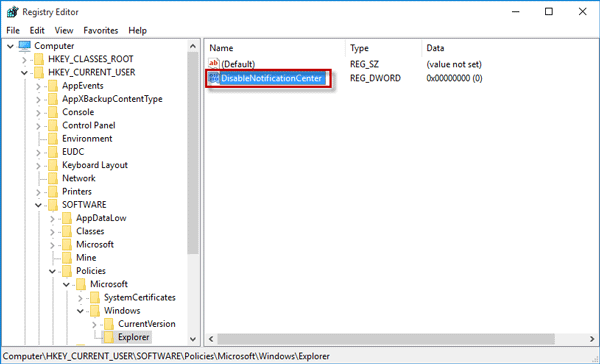Click the values pane horizontal scrollbar thumb

coord(386,339)
